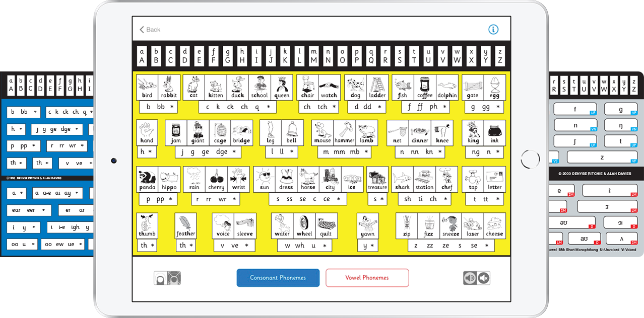644x318 pixels.
Task: Tap 'ear eer *' in the left blue chart
Action: (x=29, y=210)
